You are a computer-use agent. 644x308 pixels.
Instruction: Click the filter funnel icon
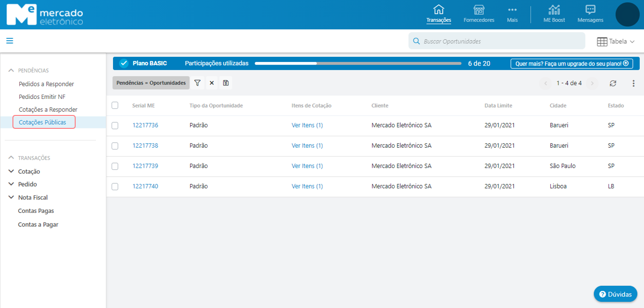coord(197,83)
